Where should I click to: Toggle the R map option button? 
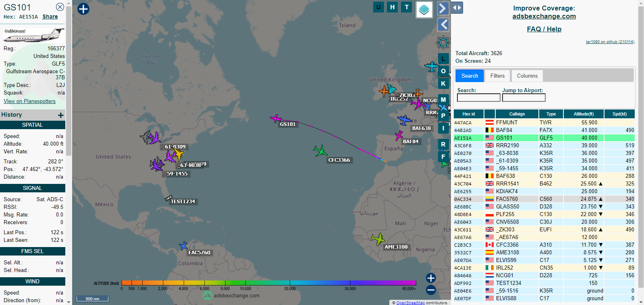pyautogui.click(x=443, y=144)
